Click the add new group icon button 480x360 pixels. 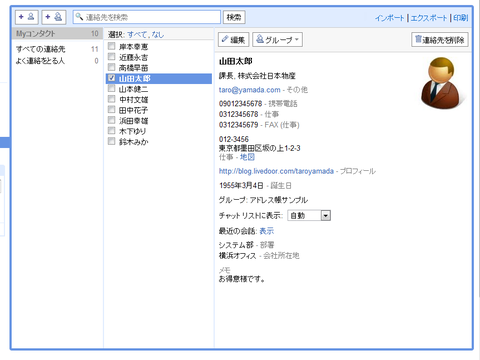pos(54,17)
